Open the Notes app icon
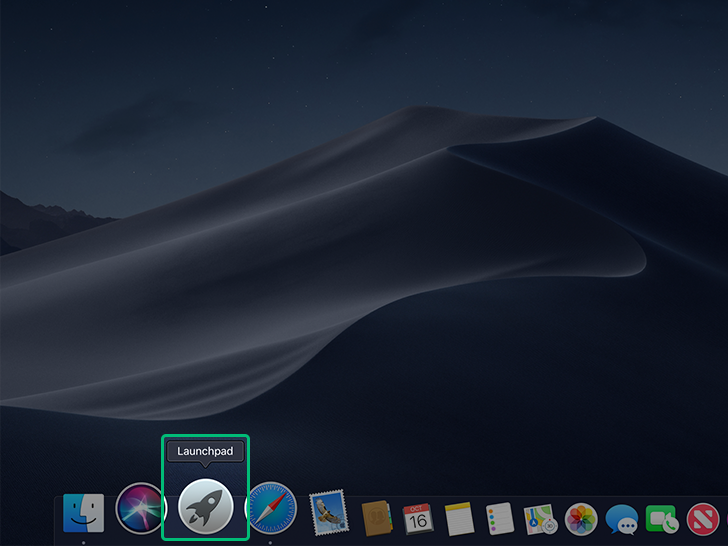Image resolution: width=728 pixels, height=546 pixels. (459, 519)
